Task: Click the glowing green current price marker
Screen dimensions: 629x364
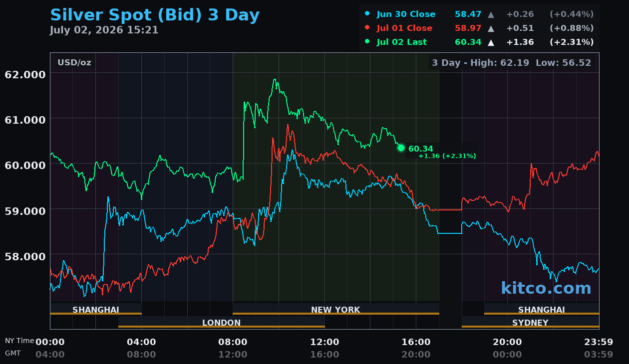Action: pyautogui.click(x=401, y=148)
